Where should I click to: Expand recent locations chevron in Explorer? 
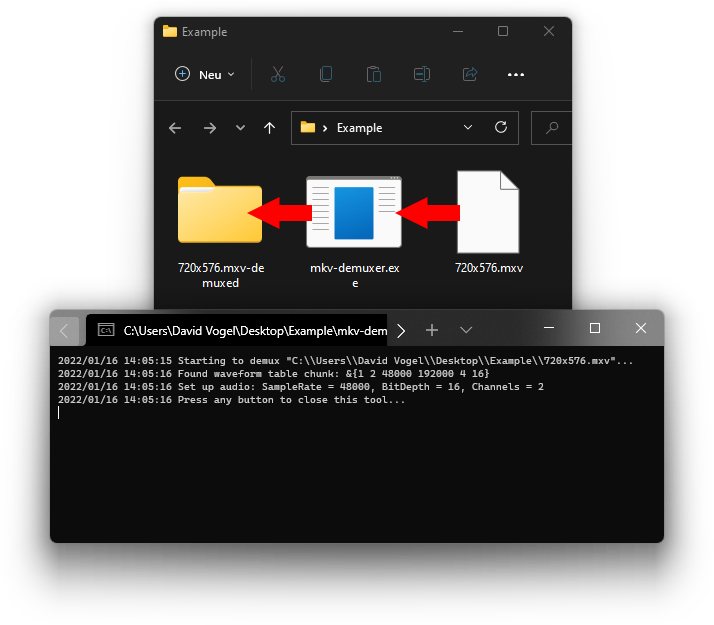240,128
